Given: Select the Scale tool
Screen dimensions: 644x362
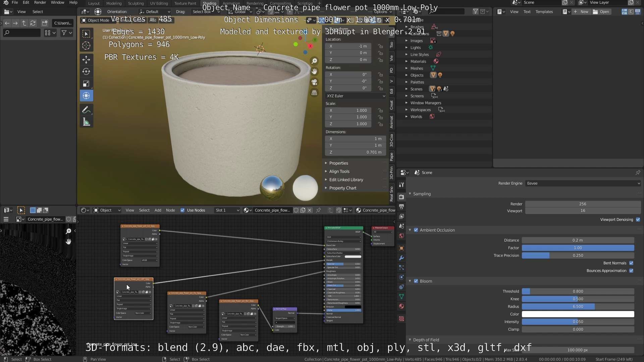Looking at the screenshot, I should coord(86,83).
